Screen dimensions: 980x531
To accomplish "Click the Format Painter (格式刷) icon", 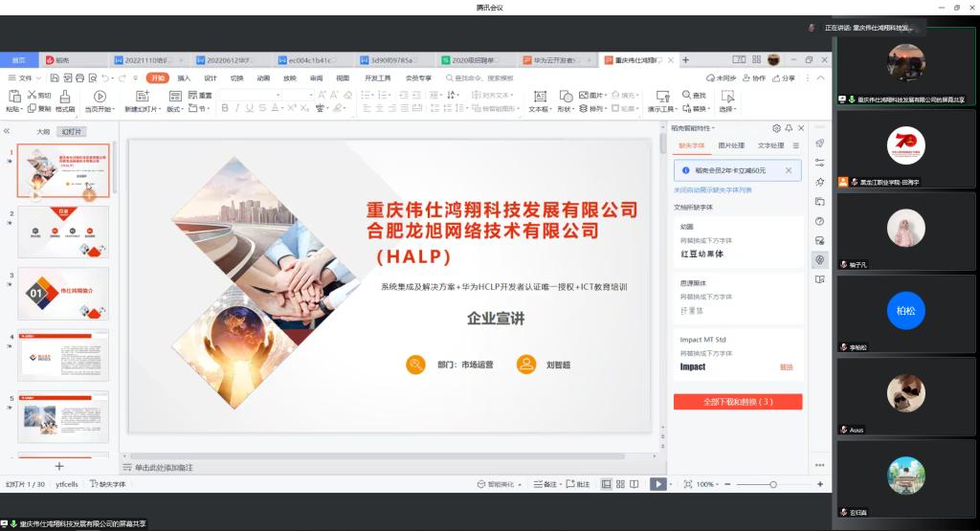I will tap(65, 96).
